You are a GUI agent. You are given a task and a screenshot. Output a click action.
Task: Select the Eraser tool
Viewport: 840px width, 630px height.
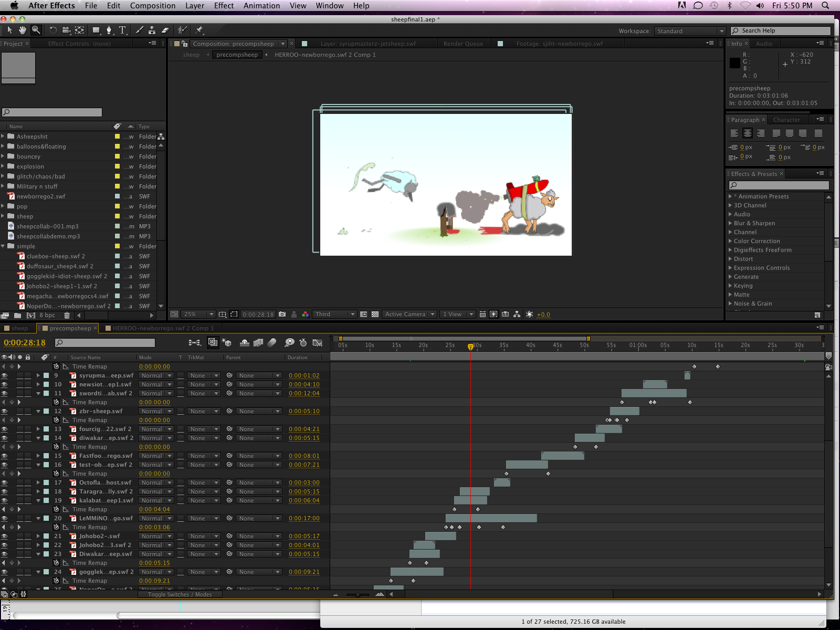pyautogui.click(x=165, y=30)
